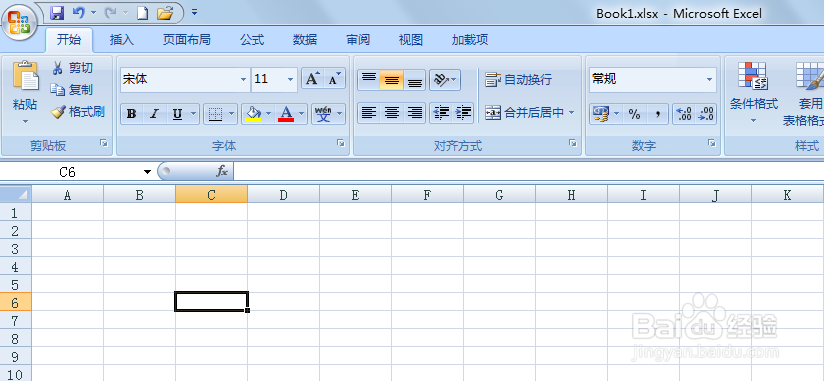Open 字体 font dialog launcher
This screenshot has height=381, width=824.
(x=341, y=143)
